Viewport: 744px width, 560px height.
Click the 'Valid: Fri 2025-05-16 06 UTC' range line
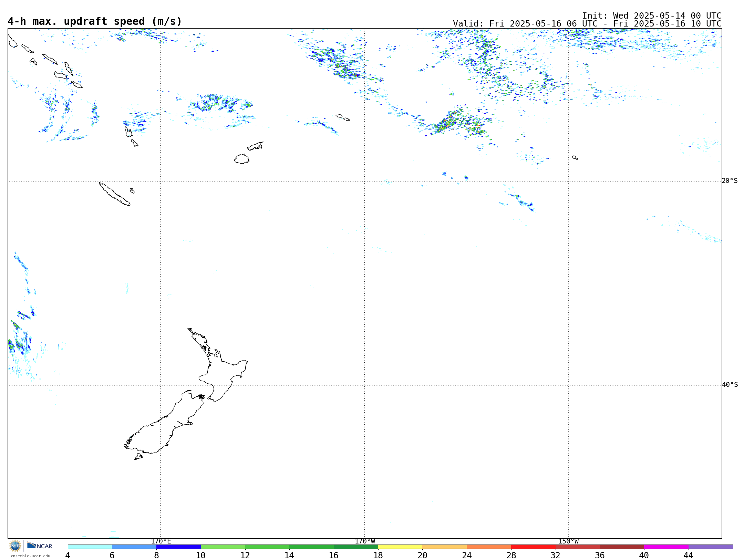587,24
